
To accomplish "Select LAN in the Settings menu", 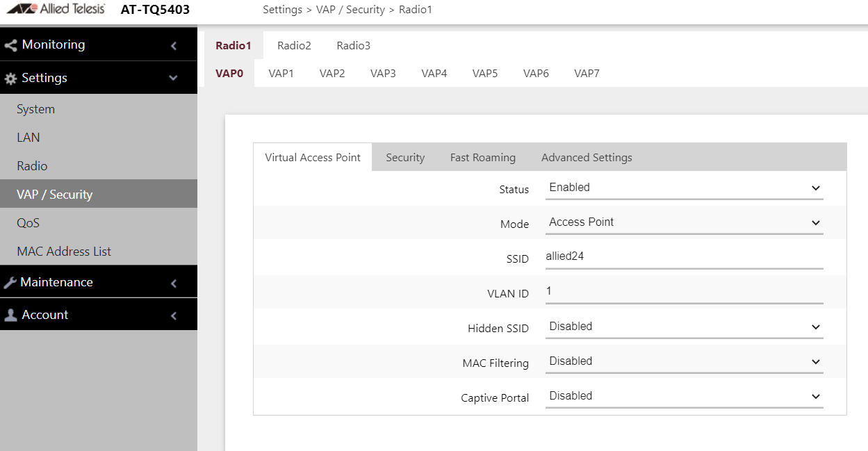I will [x=28, y=137].
